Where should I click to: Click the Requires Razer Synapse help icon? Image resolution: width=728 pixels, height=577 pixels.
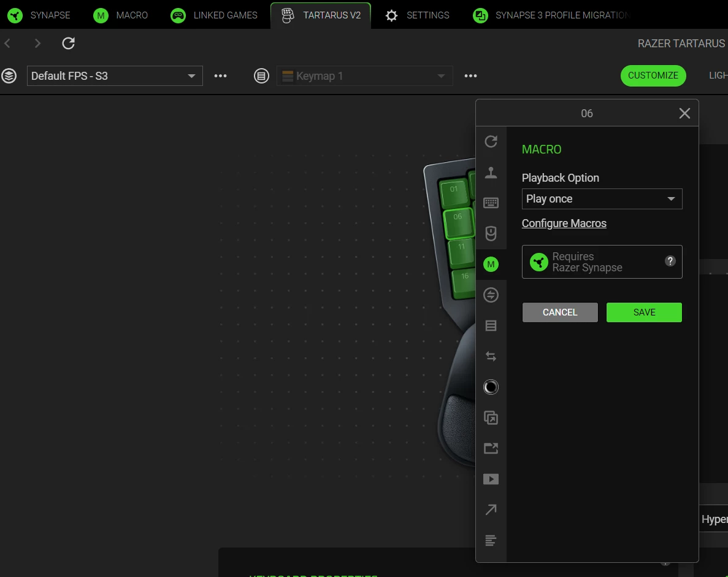[670, 261]
